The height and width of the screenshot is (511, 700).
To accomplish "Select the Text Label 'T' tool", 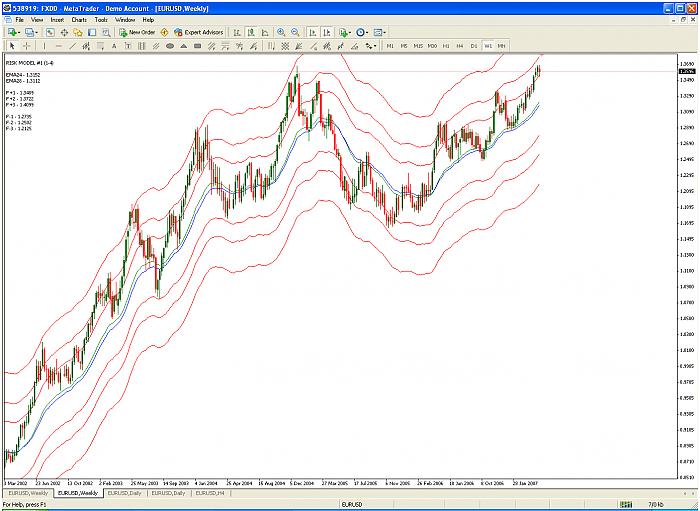I will click(x=128, y=46).
